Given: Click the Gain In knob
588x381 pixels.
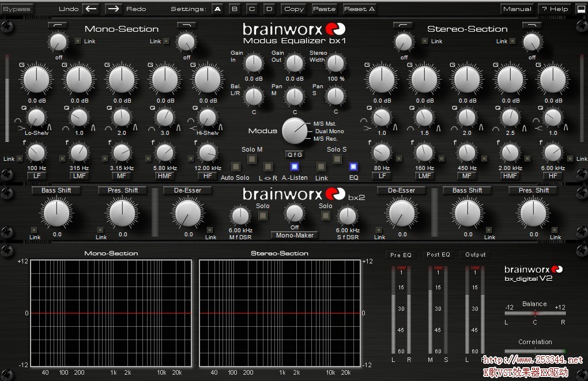Looking at the screenshot, I should coord(252,62).
